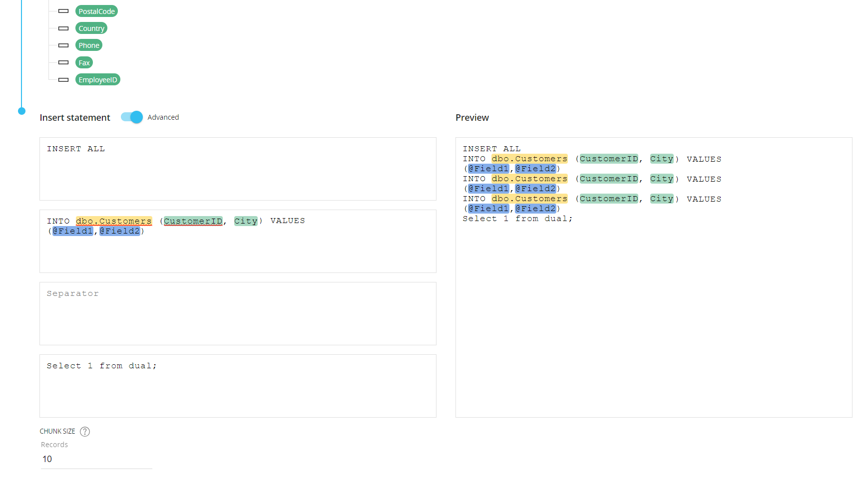Click the @Field2 token in INTO statement
Viewport: 855px width, 504px height.
[120, 231]
